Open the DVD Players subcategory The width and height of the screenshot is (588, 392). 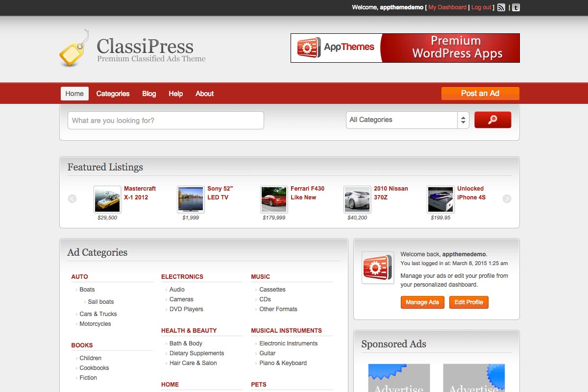click(x=186, y=309)
